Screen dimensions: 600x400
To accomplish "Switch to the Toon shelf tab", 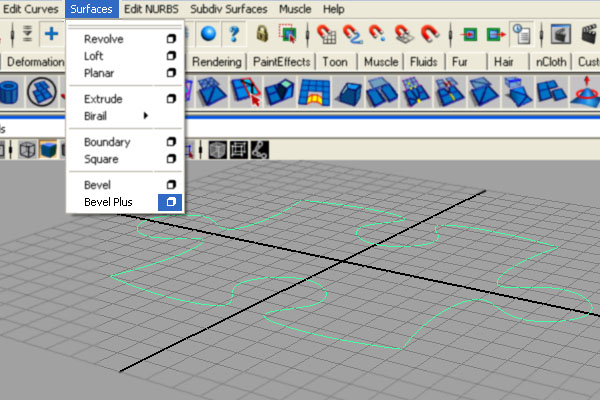I will click(335, 62).
